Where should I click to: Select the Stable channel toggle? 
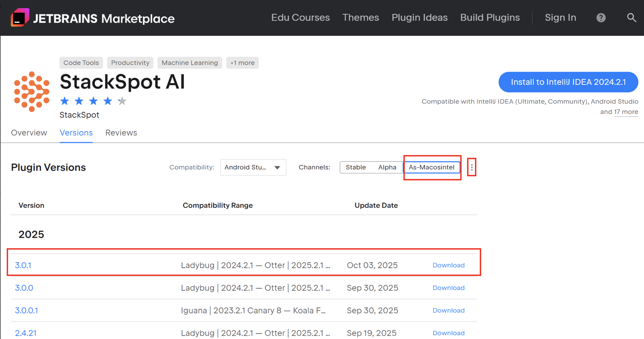pyautogui.click(x=355, y=167)
